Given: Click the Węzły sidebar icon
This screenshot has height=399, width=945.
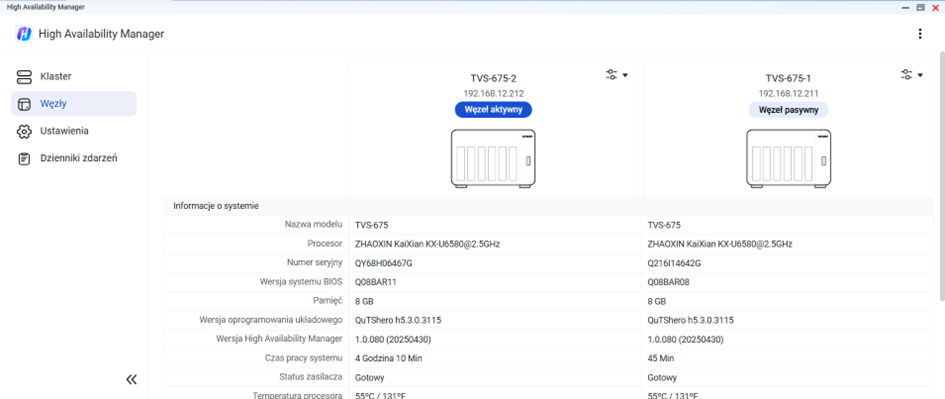Looking at the screenshot, I should [x=24, y=104].
